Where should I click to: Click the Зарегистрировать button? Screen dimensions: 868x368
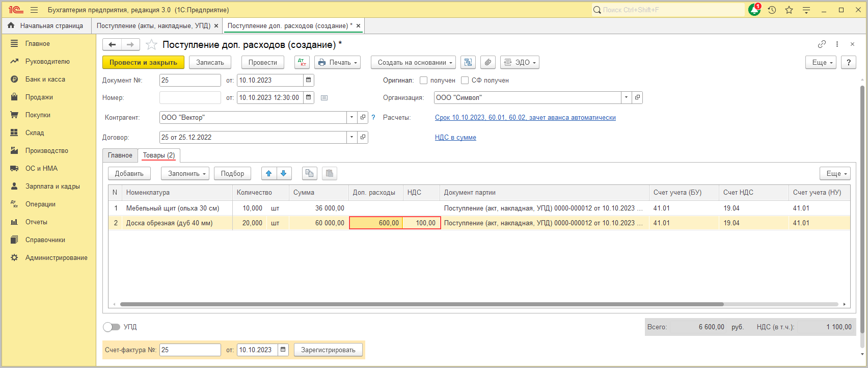328,350
